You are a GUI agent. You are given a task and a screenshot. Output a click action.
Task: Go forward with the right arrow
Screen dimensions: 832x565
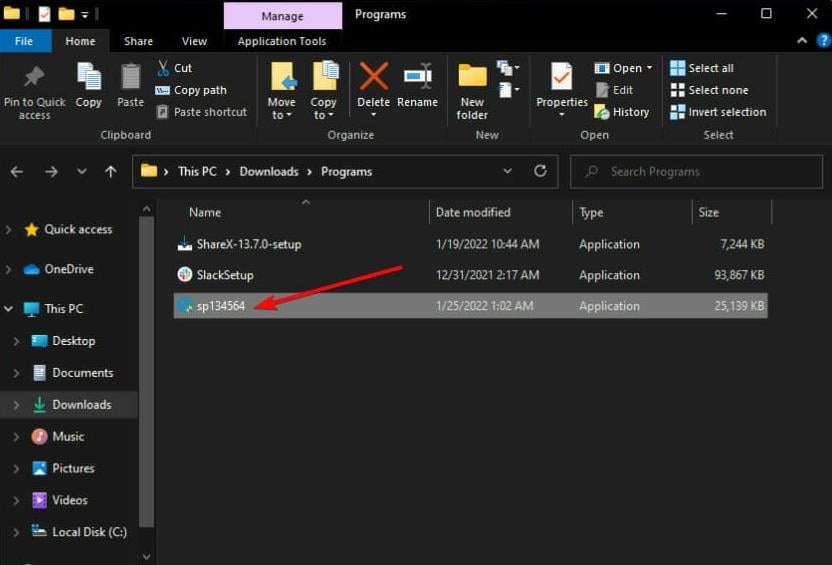point(51,171)
